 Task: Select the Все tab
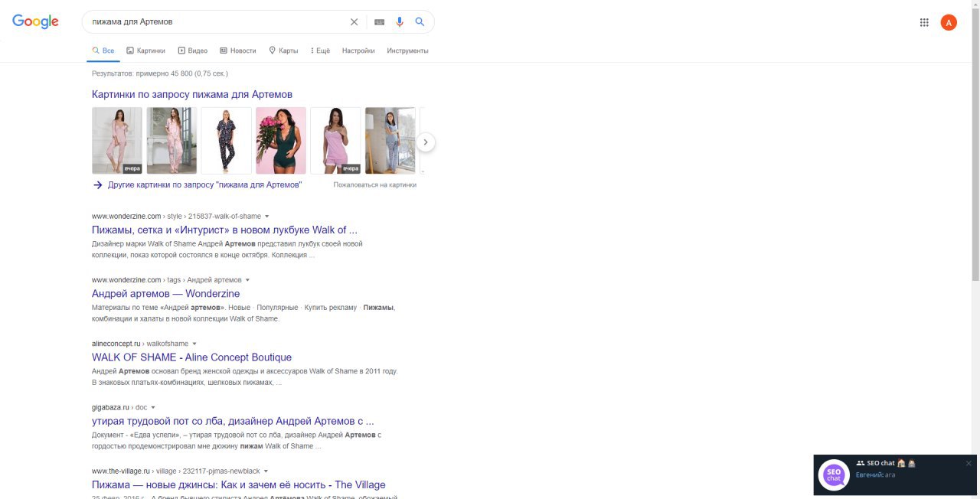103,51
